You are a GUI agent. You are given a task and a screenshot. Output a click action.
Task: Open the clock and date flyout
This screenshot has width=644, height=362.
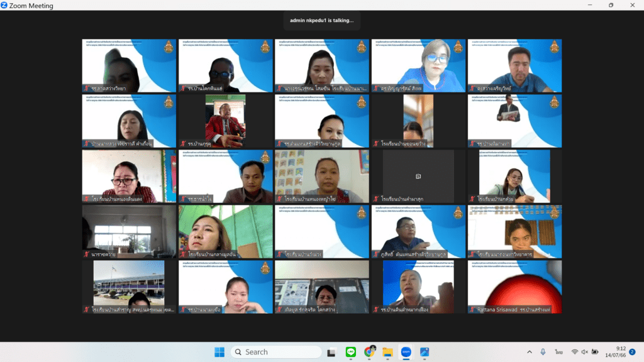point(615,352)
